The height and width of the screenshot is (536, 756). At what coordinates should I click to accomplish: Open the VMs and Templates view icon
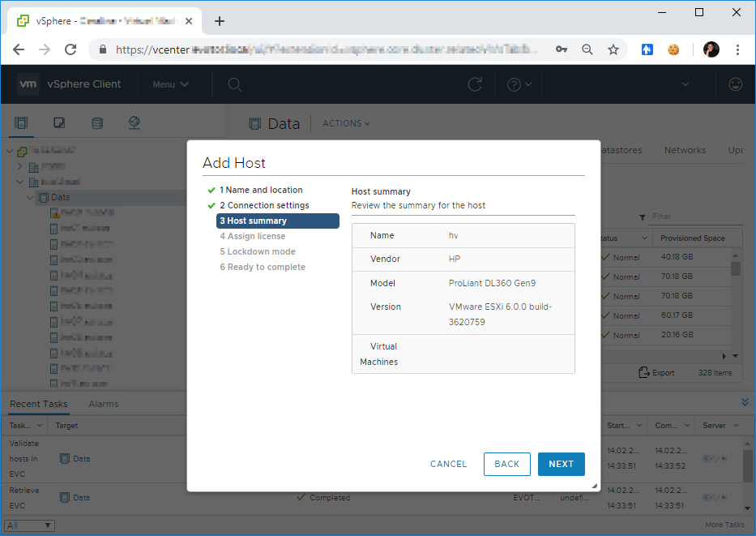pos(59,122)
